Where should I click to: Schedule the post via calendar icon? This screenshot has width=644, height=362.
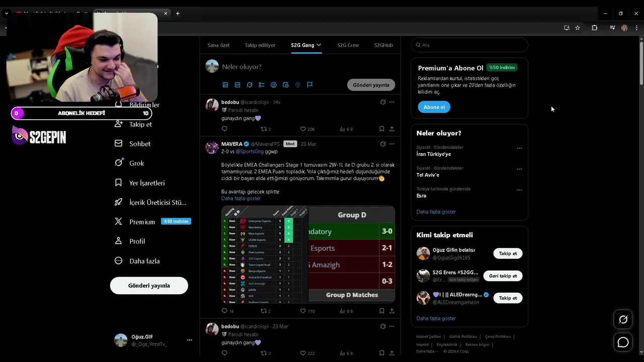point(286,85)
